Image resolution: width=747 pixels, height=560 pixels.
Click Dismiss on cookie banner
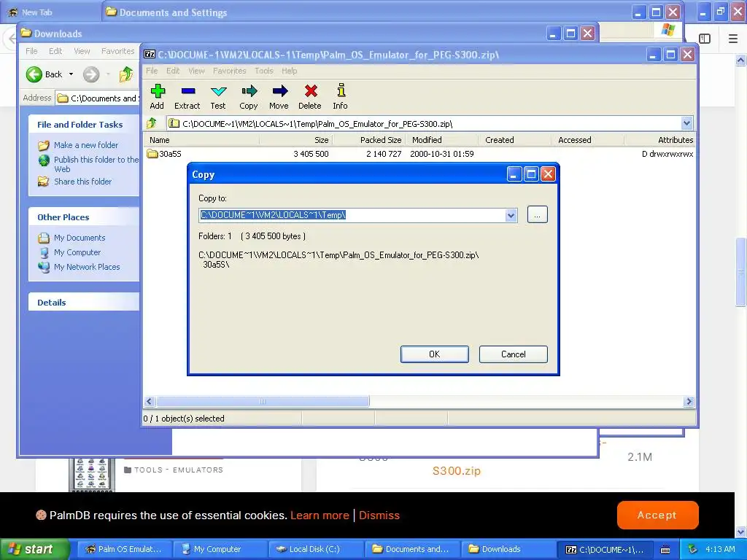[379, 516]
